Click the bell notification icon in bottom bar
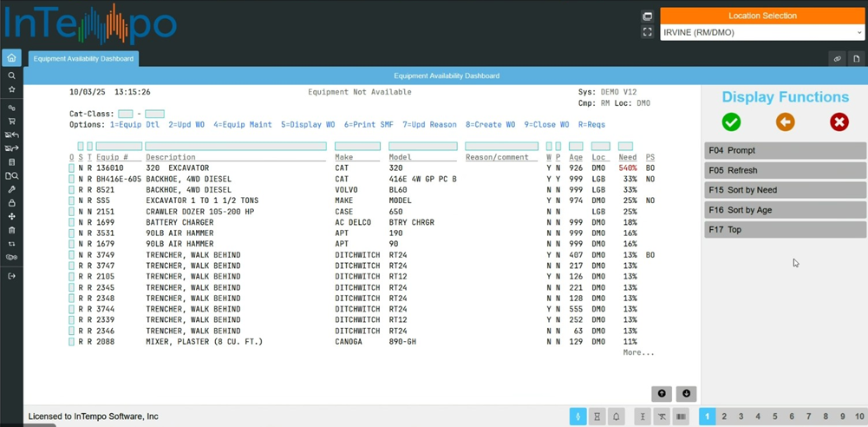The width and height of the screenshot is (868, 427). click(x=617, y=417)
